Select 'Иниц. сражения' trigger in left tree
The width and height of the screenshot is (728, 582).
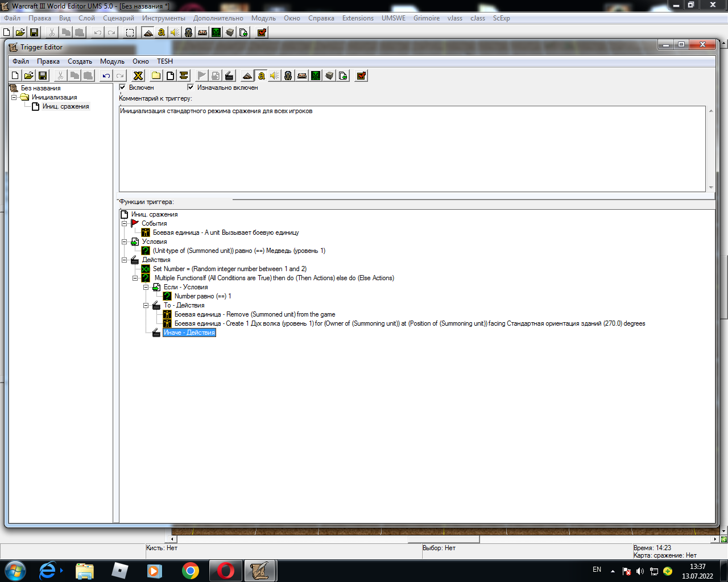pos(66,106)
